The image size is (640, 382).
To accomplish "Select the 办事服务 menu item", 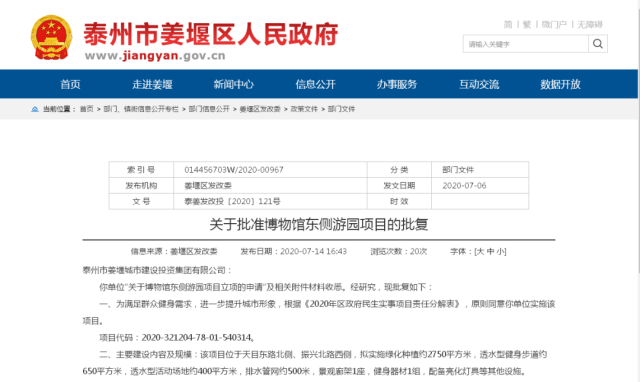I will tap(397, 84).
